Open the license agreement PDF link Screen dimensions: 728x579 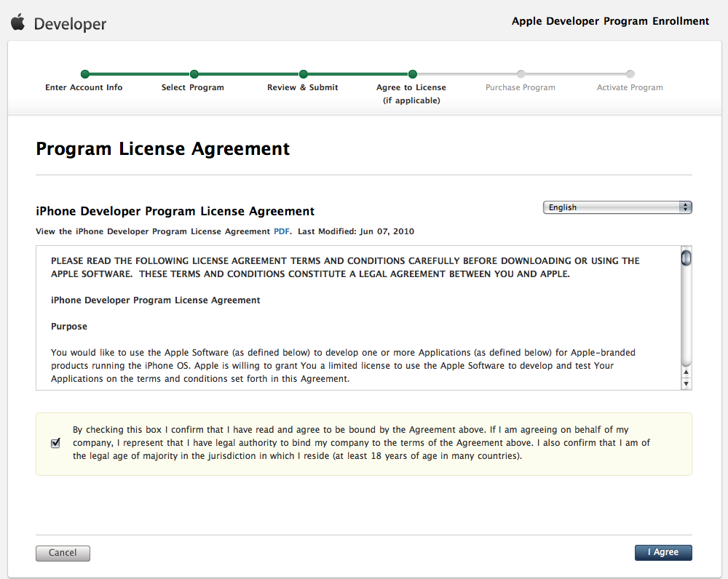click(x=282, y=231)
